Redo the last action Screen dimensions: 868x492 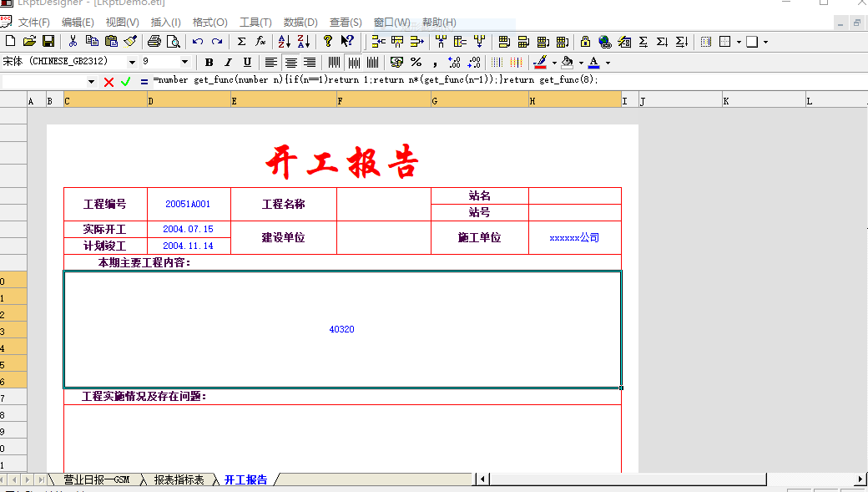[x=217, y=41]
